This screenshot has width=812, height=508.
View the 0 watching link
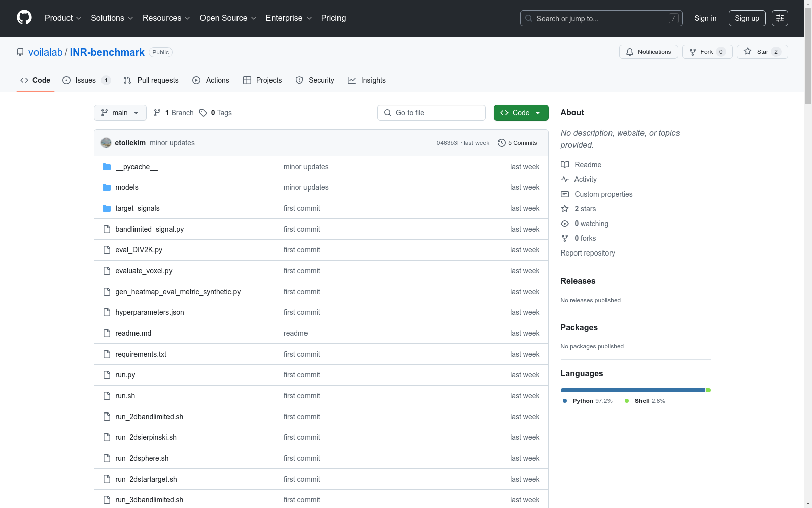(x=585, y=224)
